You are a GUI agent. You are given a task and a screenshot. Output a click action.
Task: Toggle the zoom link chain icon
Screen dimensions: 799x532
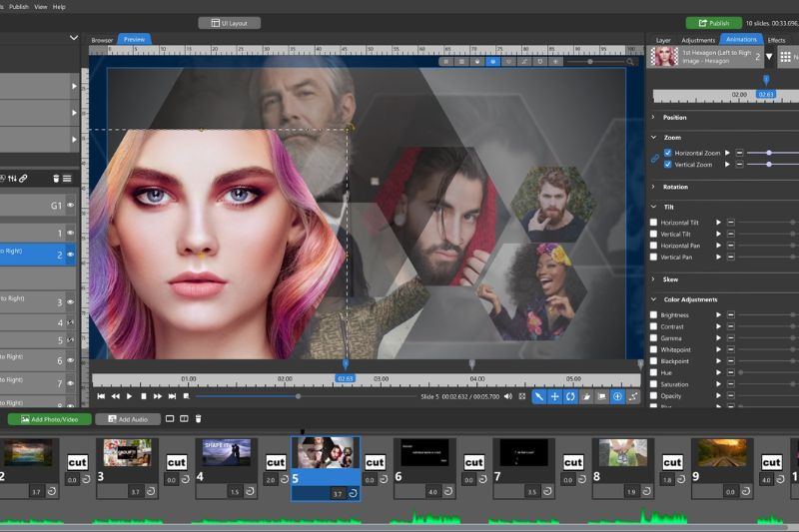pos(655,159)
